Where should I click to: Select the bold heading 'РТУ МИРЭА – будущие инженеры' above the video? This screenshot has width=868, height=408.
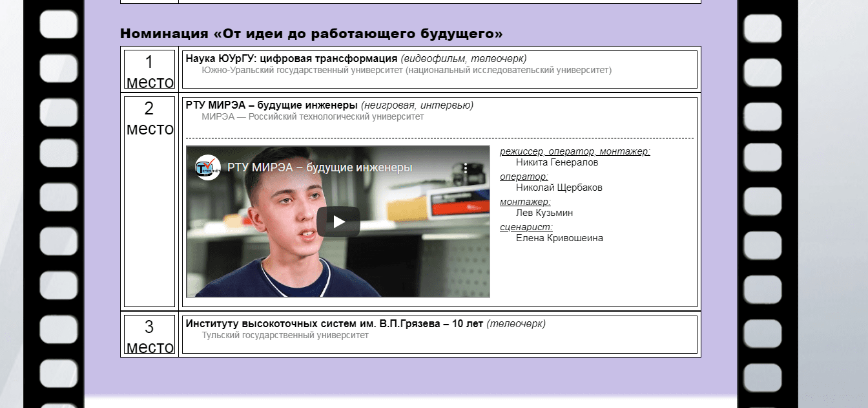click(x=272, y=105)
